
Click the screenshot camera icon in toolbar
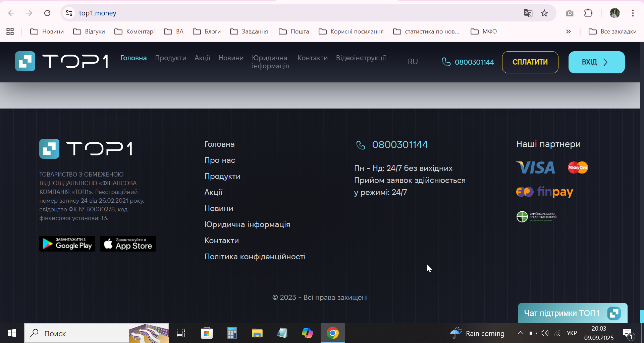(570, 13)
